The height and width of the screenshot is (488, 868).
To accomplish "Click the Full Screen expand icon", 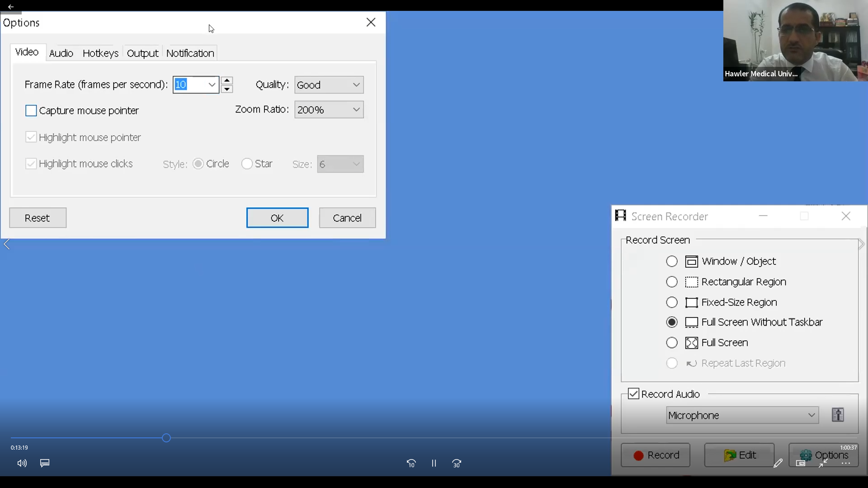I will [x=692, y=343].
